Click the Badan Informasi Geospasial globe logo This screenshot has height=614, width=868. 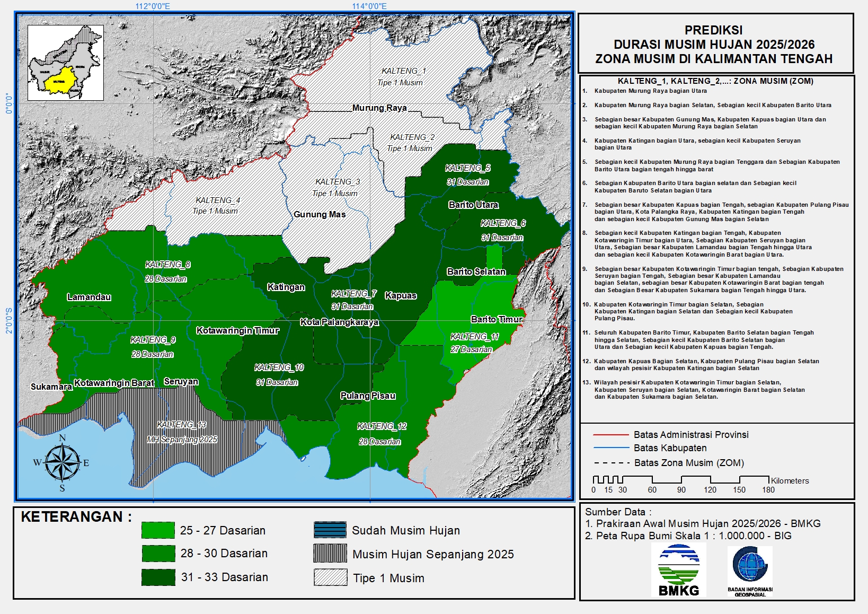tap(750, 566)
